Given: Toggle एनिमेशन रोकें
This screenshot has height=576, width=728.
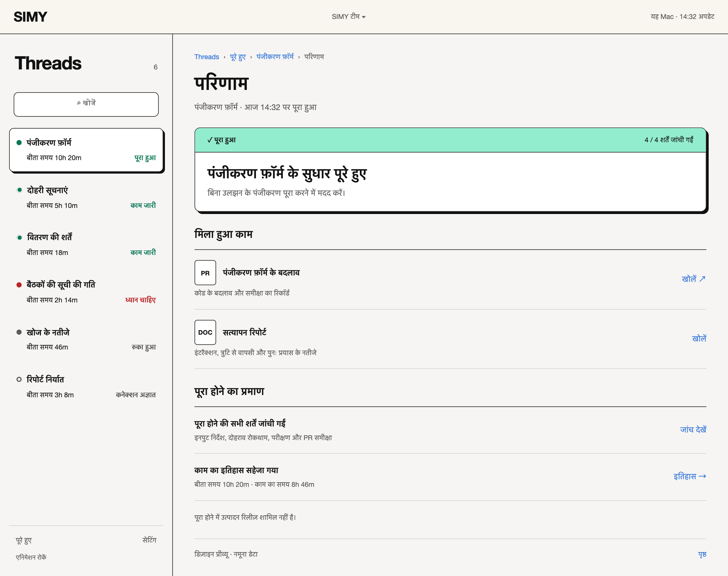Looking at the screenshot, I should click(x=31, y=557).
